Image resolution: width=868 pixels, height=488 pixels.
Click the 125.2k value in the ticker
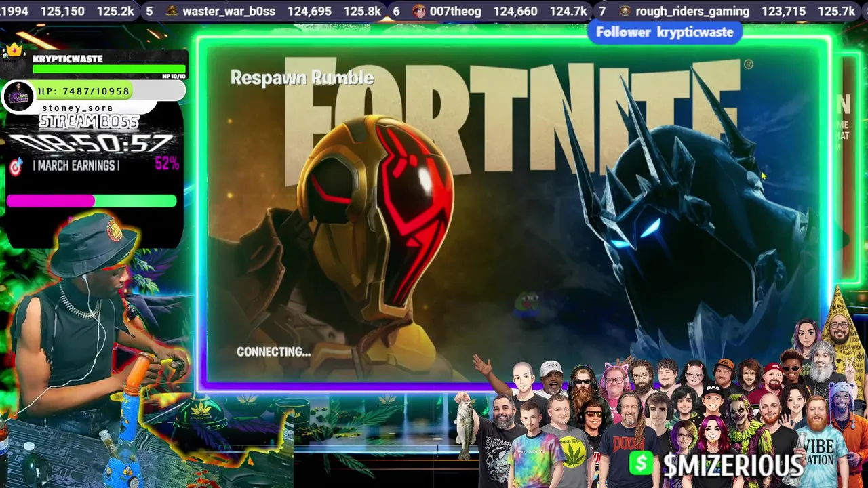click(115, 11)
